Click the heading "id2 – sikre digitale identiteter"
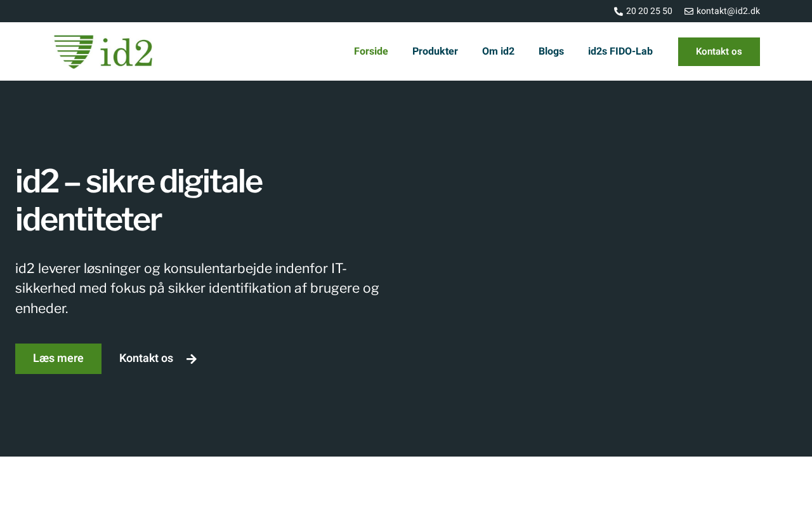This screenshot has width=812, height=508. [x=139, y=201]
